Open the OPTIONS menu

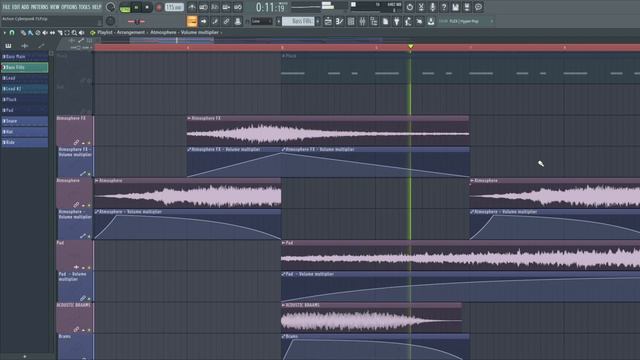69,7
